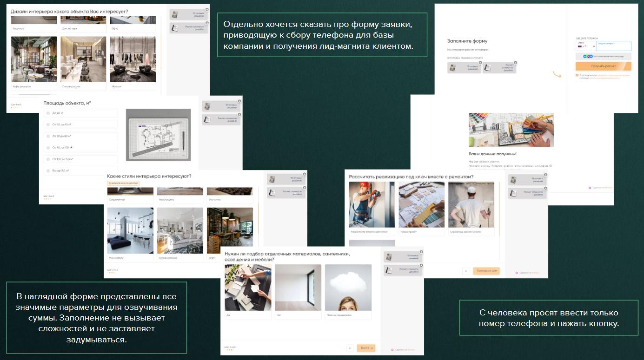Click the 'Шаг 1 из 5' step indicator
The image size is (644, 360).
[16, 105]
